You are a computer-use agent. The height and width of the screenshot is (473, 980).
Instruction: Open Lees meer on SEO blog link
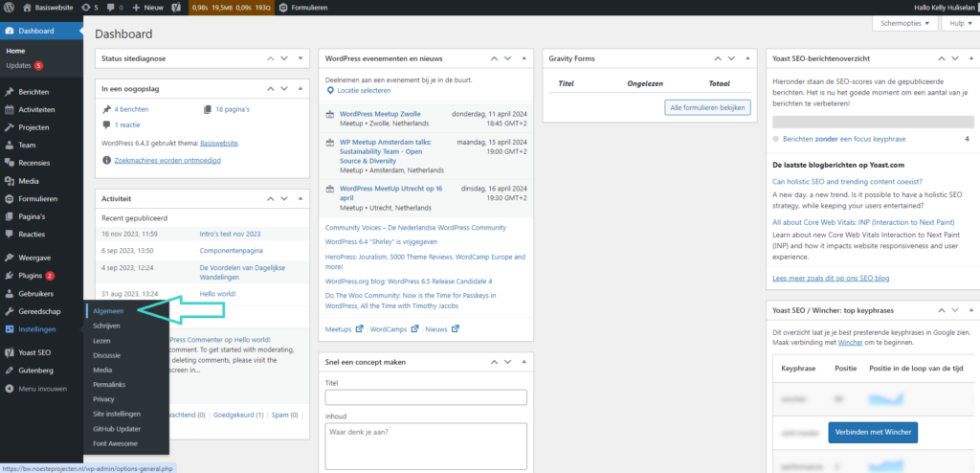[x=831, y=279]
